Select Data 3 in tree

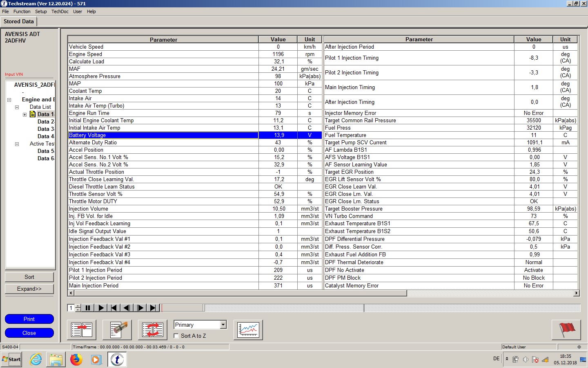click(46, 129)
